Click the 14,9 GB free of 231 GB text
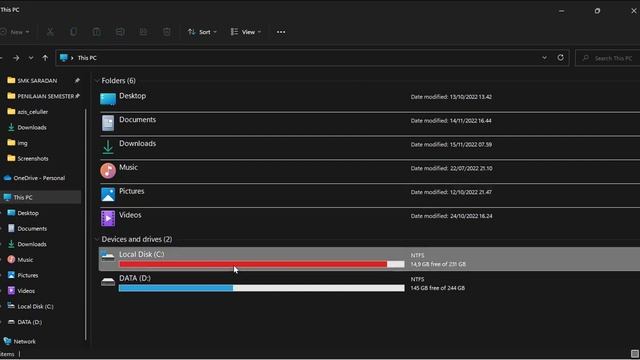640x360 pixels. pyautogui.click(x=438, y=264)
